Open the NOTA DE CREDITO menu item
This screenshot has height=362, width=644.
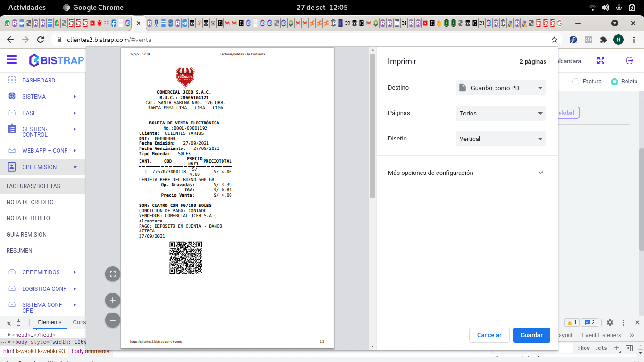coord(30,202)
